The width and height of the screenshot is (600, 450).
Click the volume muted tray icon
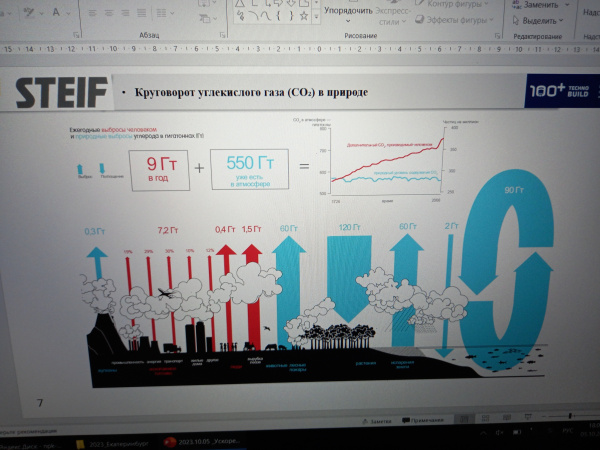(499, 432)
